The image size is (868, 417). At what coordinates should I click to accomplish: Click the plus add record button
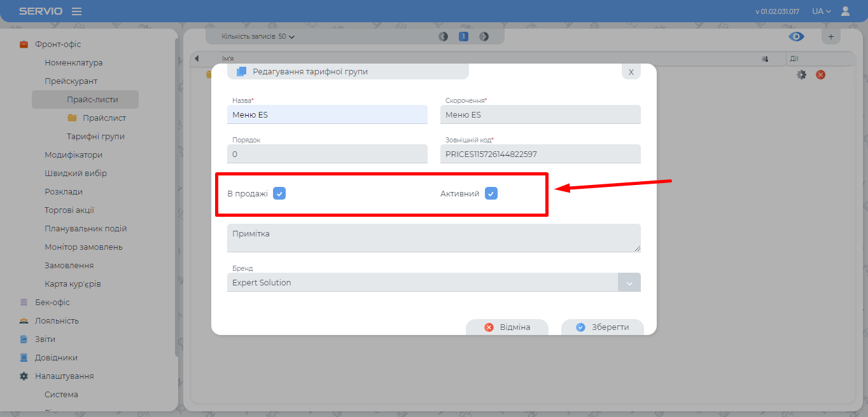tap(830, 37)
